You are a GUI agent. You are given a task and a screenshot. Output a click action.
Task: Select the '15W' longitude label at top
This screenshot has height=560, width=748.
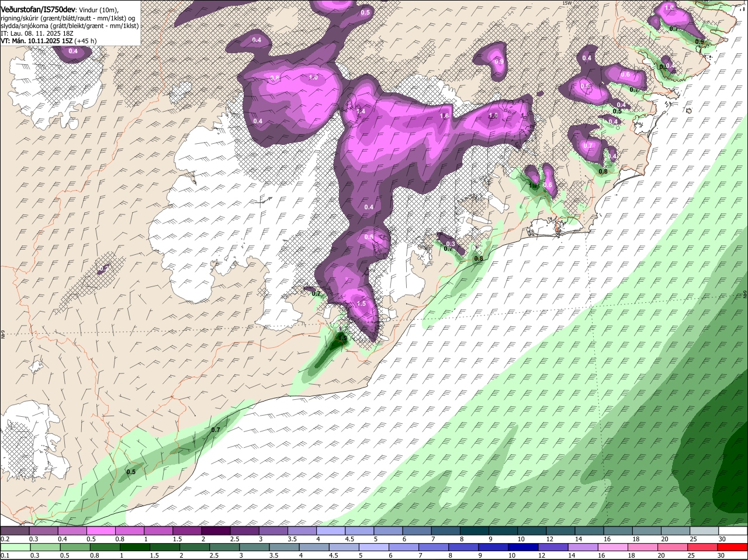coord(566,3)
